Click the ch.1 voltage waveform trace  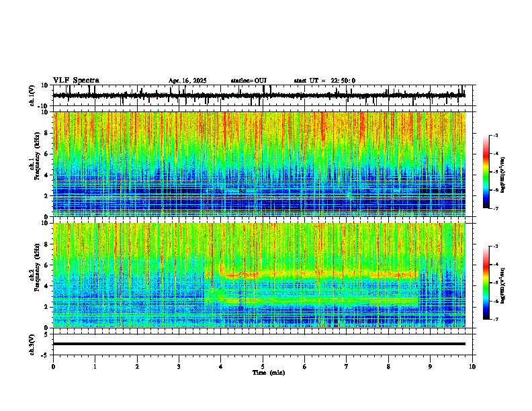pyautogui.click(x=259, y=95)
